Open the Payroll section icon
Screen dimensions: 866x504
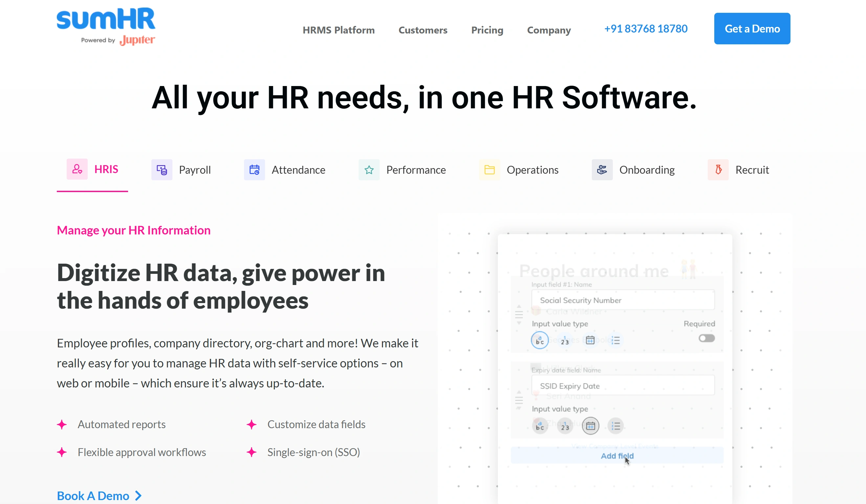(x=162, y=169)
